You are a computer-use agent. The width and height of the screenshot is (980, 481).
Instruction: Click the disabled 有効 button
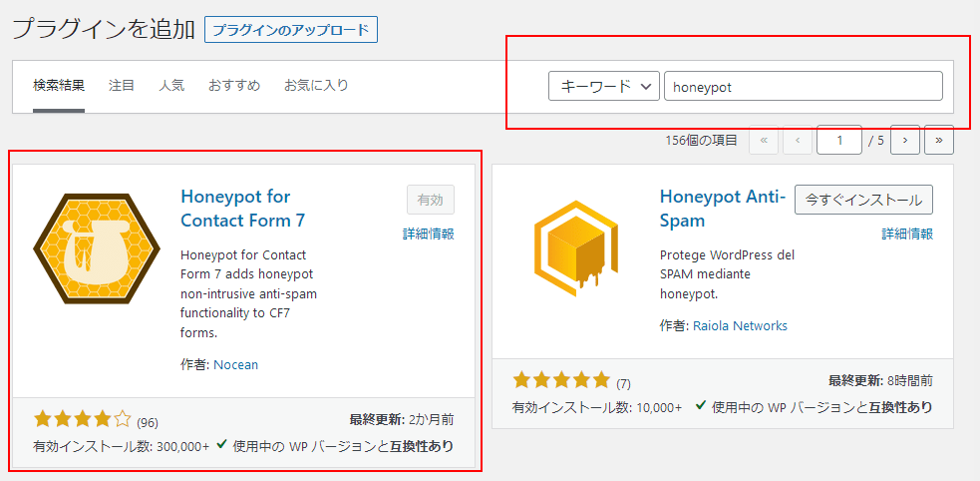(x=431, y=201)
